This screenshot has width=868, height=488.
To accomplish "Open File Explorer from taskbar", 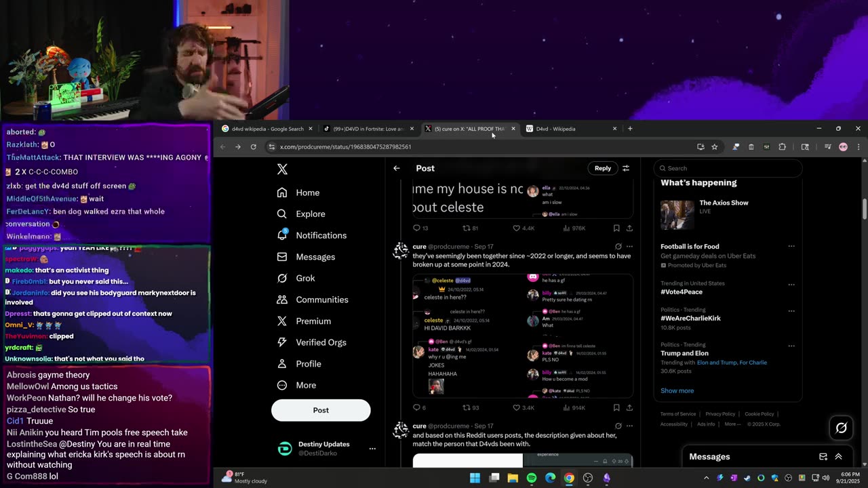I will pos(513,478).
